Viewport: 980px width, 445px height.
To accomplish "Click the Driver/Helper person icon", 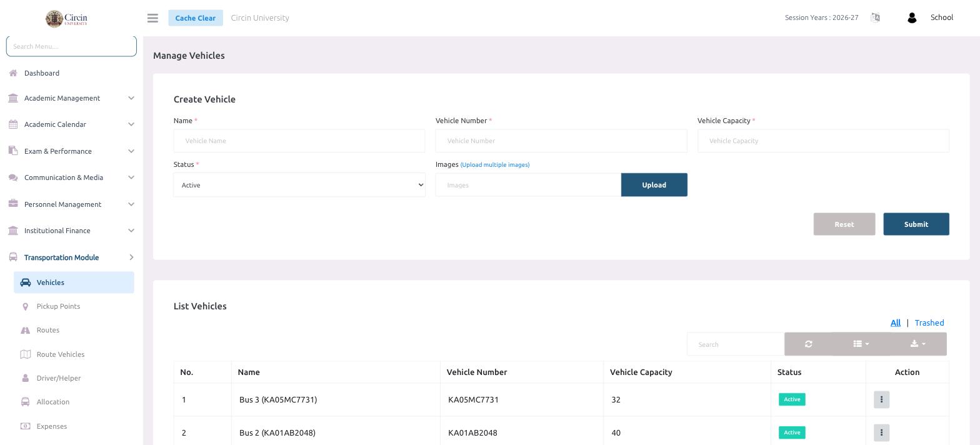I will (x=26, y=378).
